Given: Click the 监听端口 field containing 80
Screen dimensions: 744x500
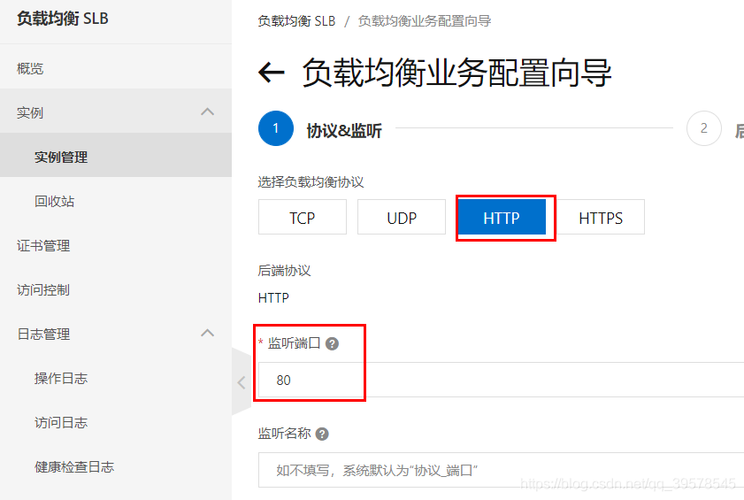Looking at the screenshot, I should [x=501, y=380].
